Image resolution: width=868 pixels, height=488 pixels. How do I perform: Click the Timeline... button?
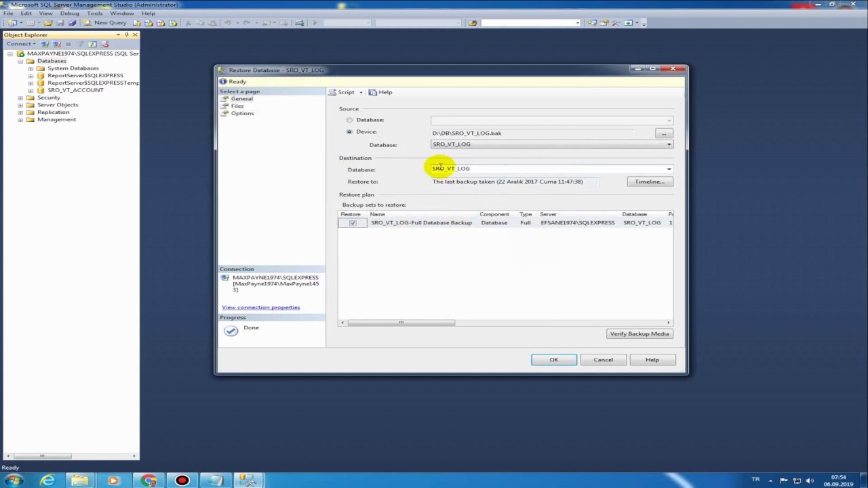pyautogui.click(x=650, y=182)
